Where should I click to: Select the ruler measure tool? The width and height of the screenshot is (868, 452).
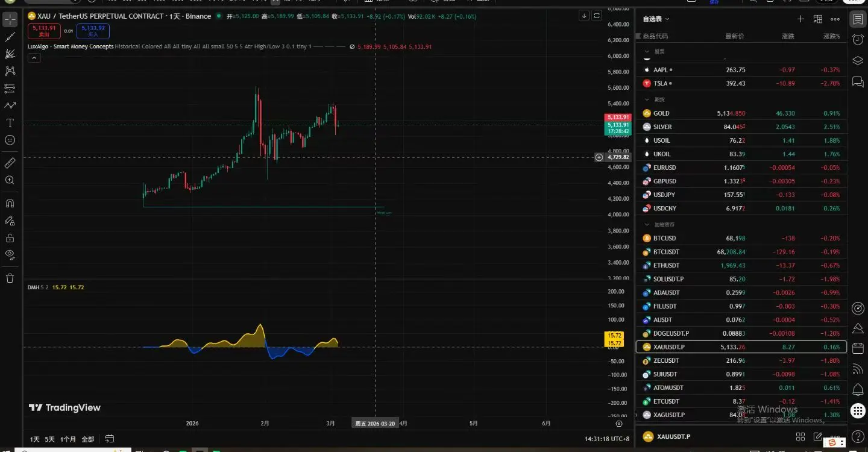coord(10,163)
